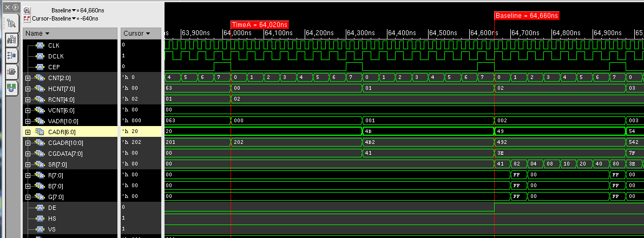Click the HS signal icon
Screen dimensions: 644x238
point(40,219)
